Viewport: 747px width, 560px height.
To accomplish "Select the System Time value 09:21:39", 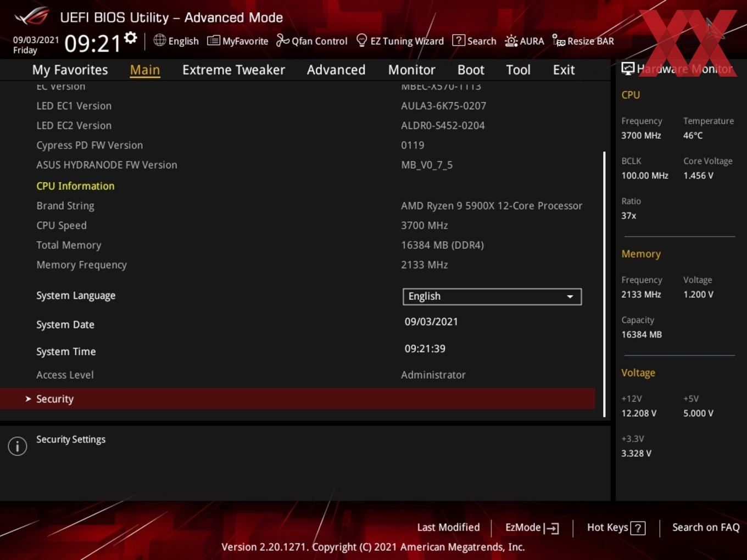I will tap(425, 349).
